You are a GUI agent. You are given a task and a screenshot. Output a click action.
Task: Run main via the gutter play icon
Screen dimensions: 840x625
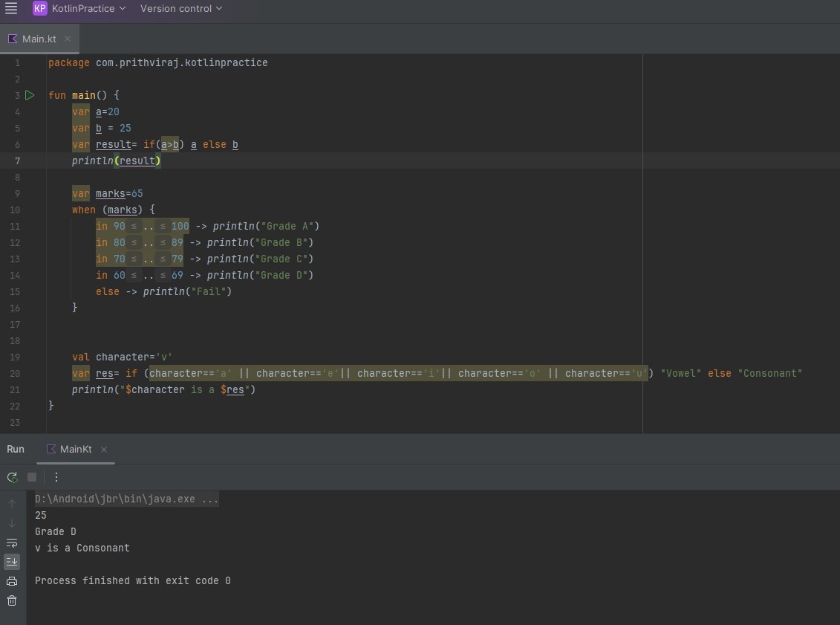(x=30, y=95)
